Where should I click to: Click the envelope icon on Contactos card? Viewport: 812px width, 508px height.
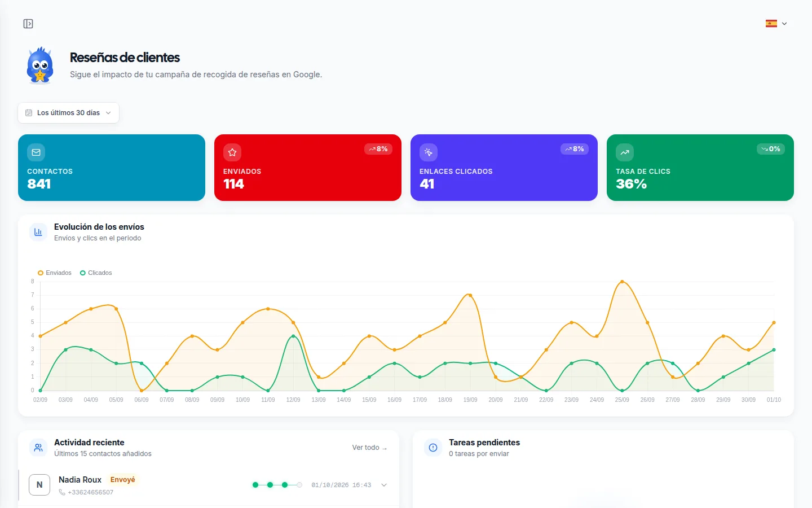(x=36, y=152)
